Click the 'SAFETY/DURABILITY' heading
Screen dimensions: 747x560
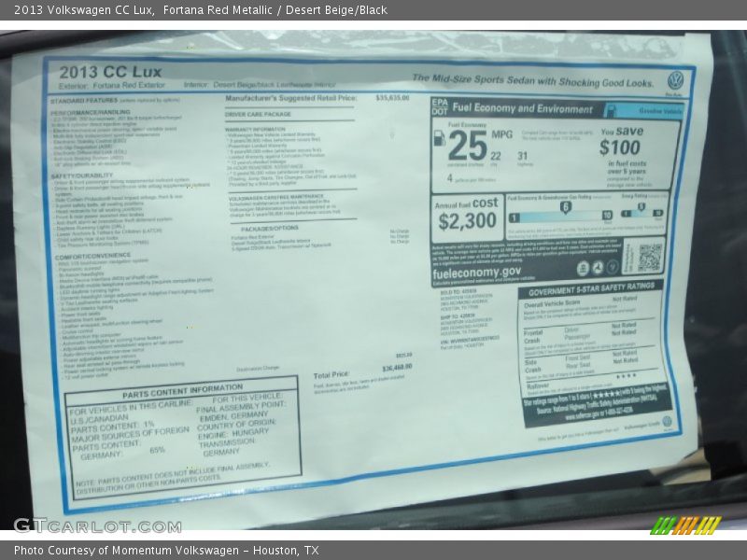tap(82, 175)
